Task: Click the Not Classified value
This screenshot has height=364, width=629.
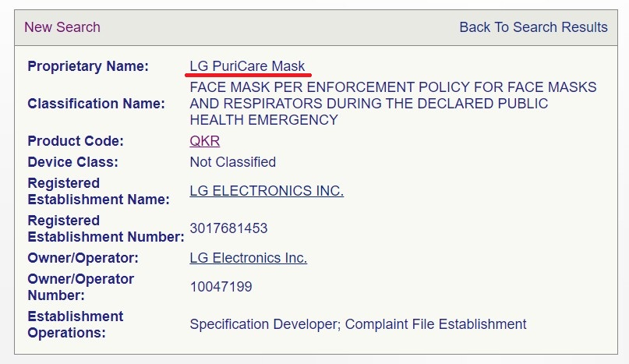Action: [x=233, y=162]
